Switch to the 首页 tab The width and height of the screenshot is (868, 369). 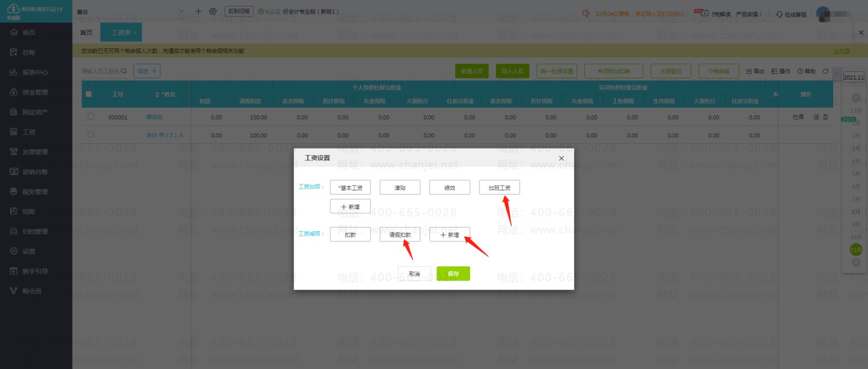click(x=86, y=33)
